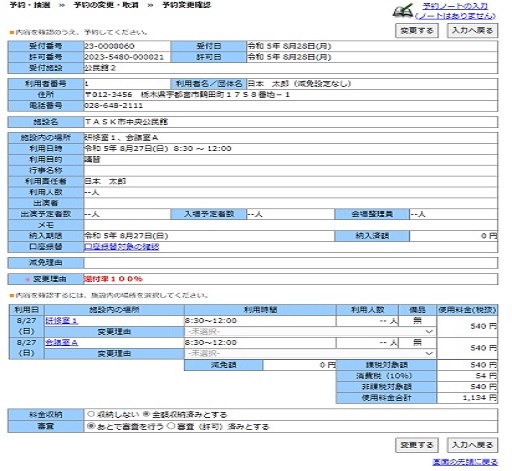Open the 口座振替対象の確認 link

click(x=121, y=247)
